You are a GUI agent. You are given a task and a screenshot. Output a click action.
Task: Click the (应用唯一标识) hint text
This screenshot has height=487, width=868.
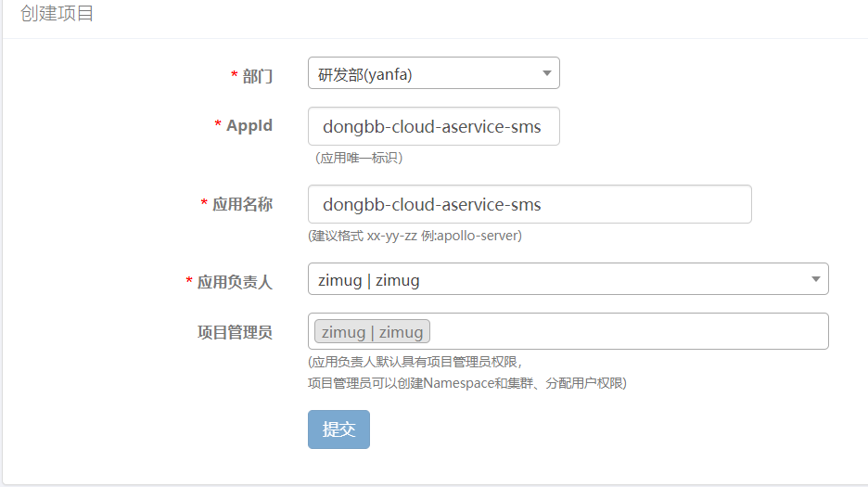point(359,158)
